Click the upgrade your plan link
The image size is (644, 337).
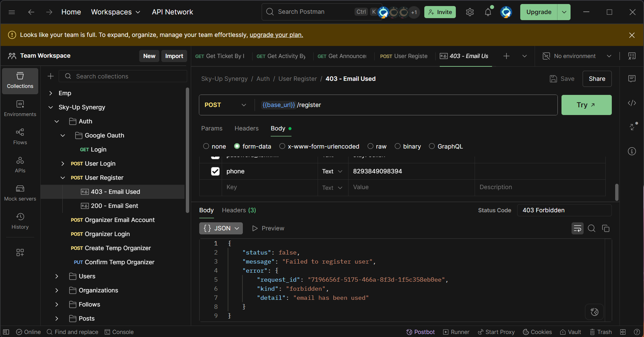coord(276,35)
